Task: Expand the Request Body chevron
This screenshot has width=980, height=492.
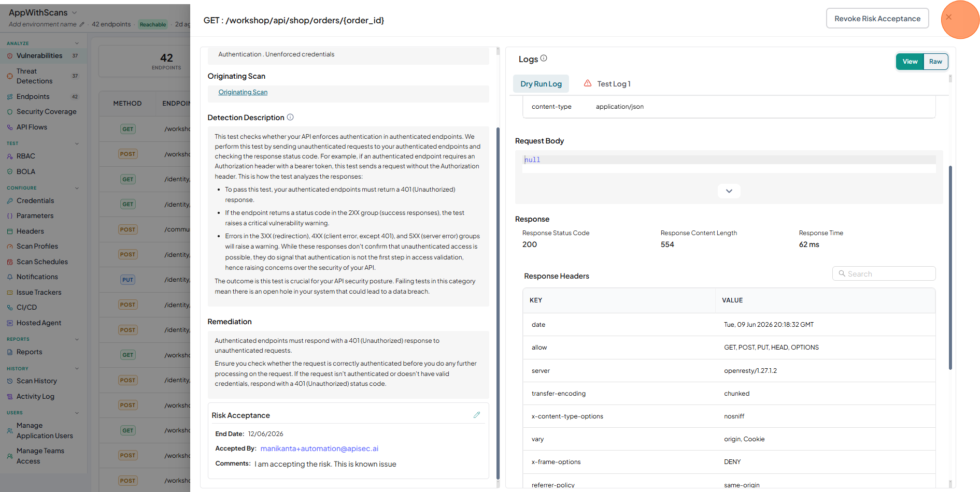Action: point(729,191)
